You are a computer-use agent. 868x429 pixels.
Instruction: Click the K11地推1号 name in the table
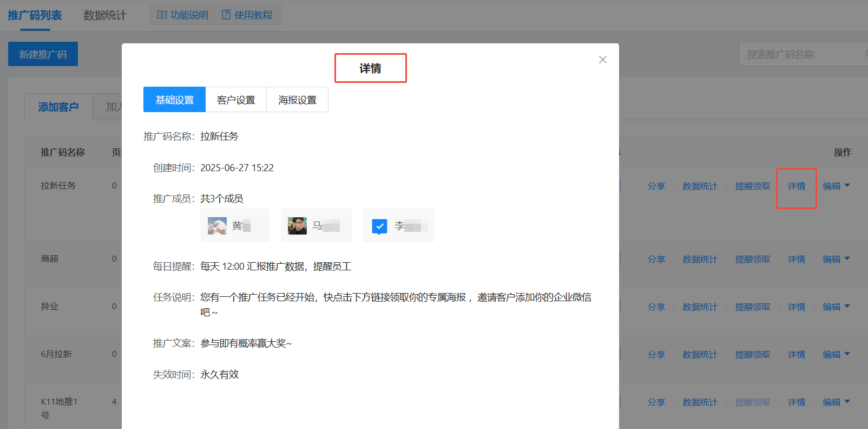(x=59, y=408)
